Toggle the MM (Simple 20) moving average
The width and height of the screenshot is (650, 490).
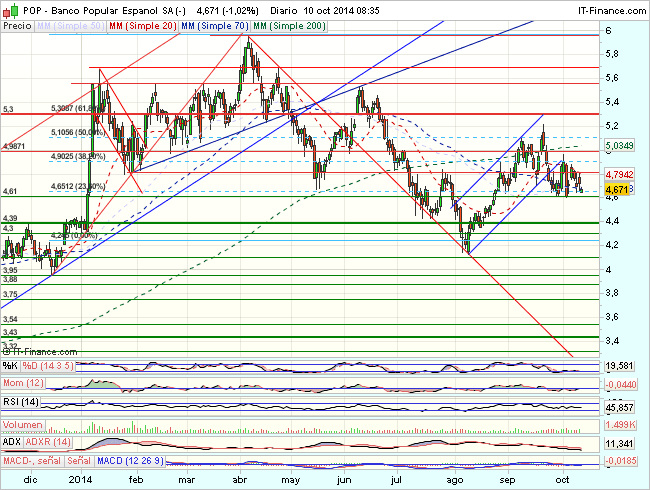[x=139, y=23]
